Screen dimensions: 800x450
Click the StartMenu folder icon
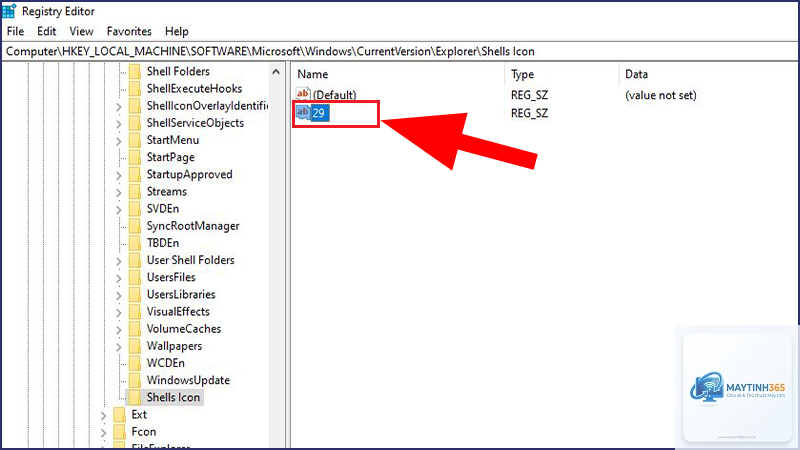coord(135,140)
